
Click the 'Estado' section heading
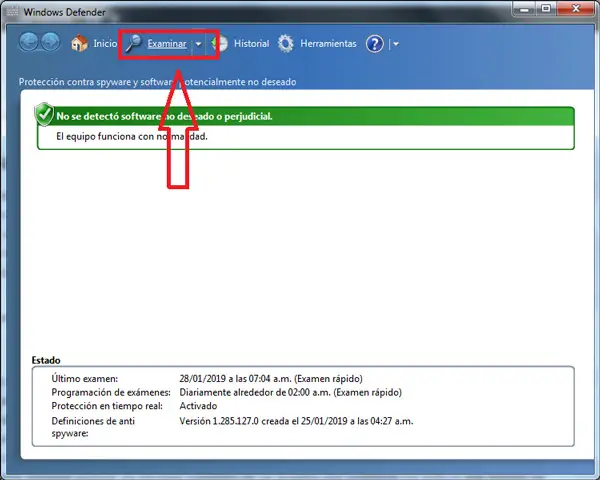(x=46, y=360)
